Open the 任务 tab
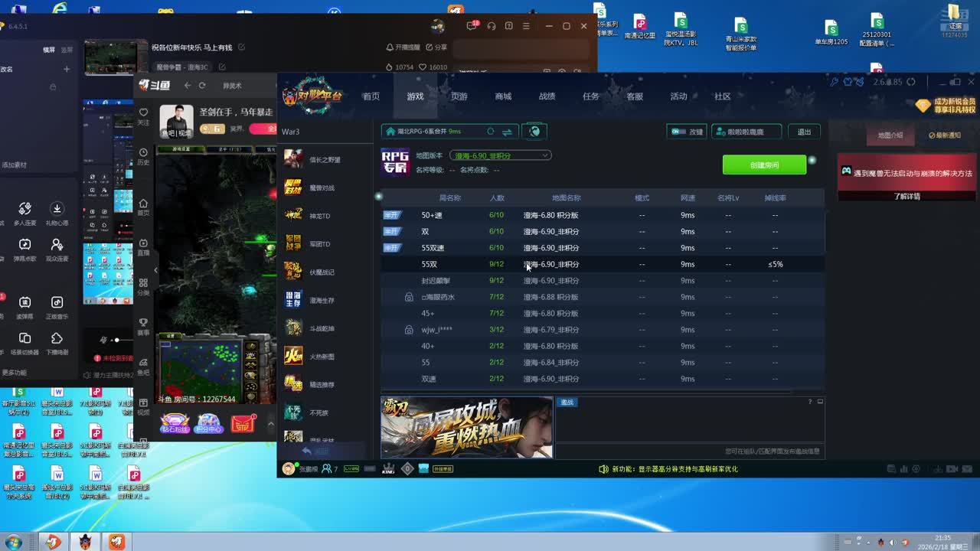Viewport: 980px width, 551px height. click(x=591, y=96)
